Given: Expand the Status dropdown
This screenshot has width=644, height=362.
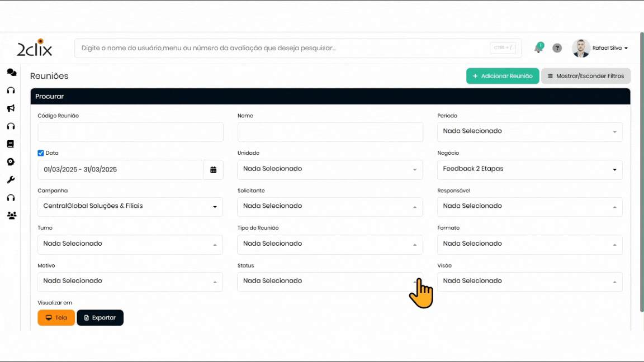Looking at the screenshot, I should click(330, 282).
